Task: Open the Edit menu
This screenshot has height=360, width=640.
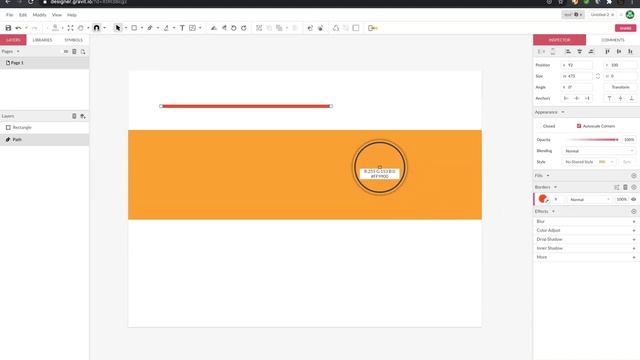Action: [23, 15]
